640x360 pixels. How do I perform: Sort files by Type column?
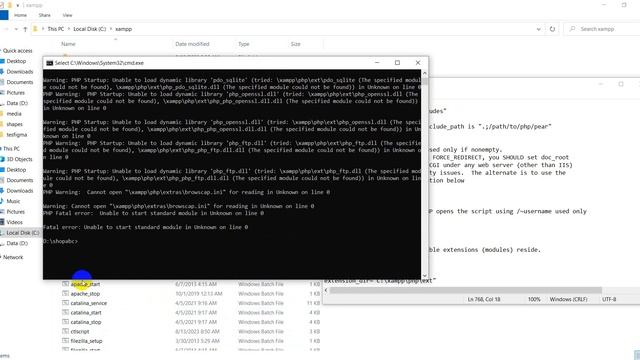[244, 44]
